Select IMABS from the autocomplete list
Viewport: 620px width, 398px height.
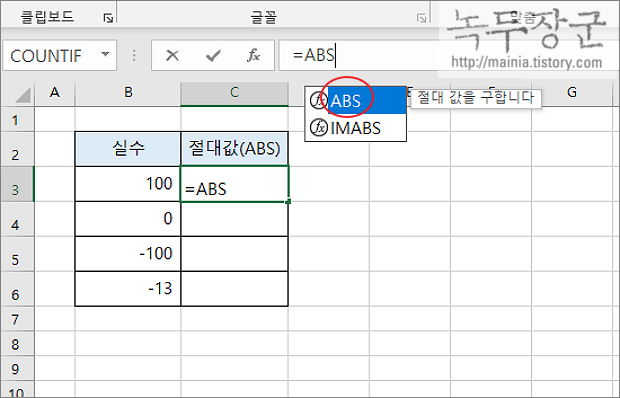point(355,128)
